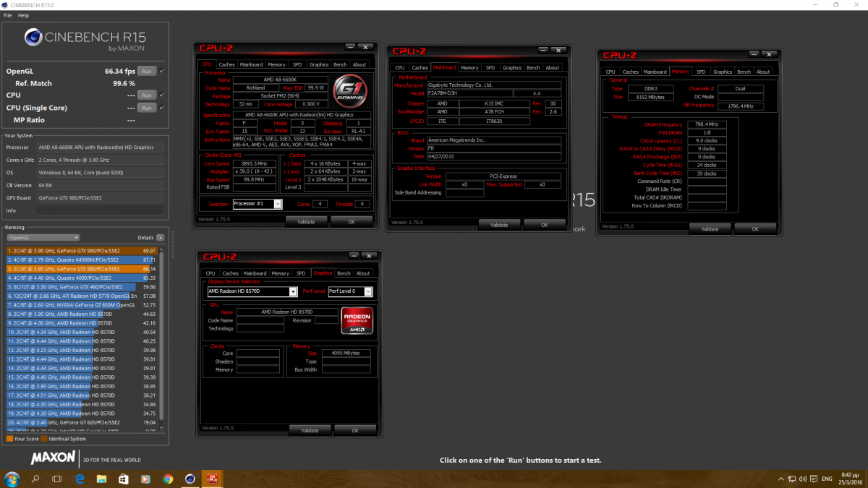Select Memory tab in Graphics CPU-Z window
Screen dimensions: 868x488
click(281, 273)
